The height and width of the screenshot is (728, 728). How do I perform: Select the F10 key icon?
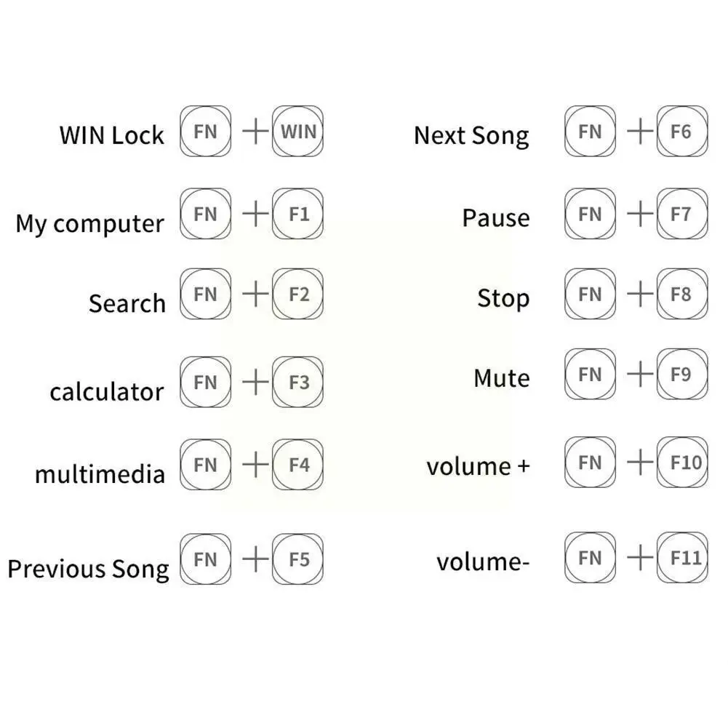(x=681, y=462)
